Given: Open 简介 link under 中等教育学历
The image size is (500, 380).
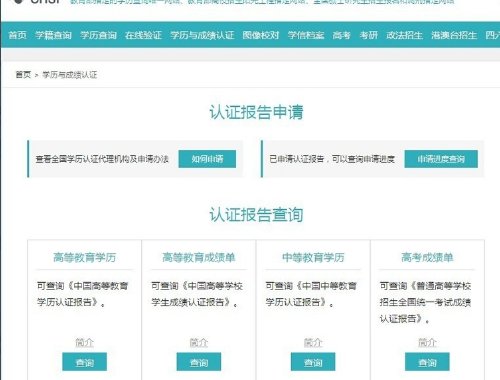Looking at the screenshot, I should [313, 342].
